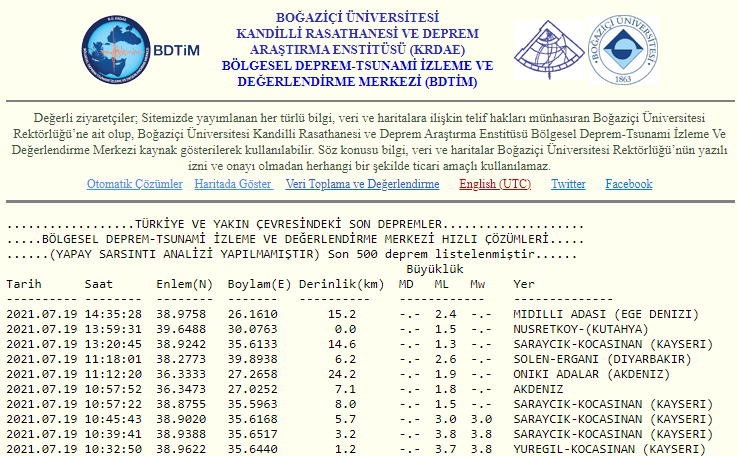The image size is (738, 456).
Task: Click the time 14:35:28
Action: [113, 314]
